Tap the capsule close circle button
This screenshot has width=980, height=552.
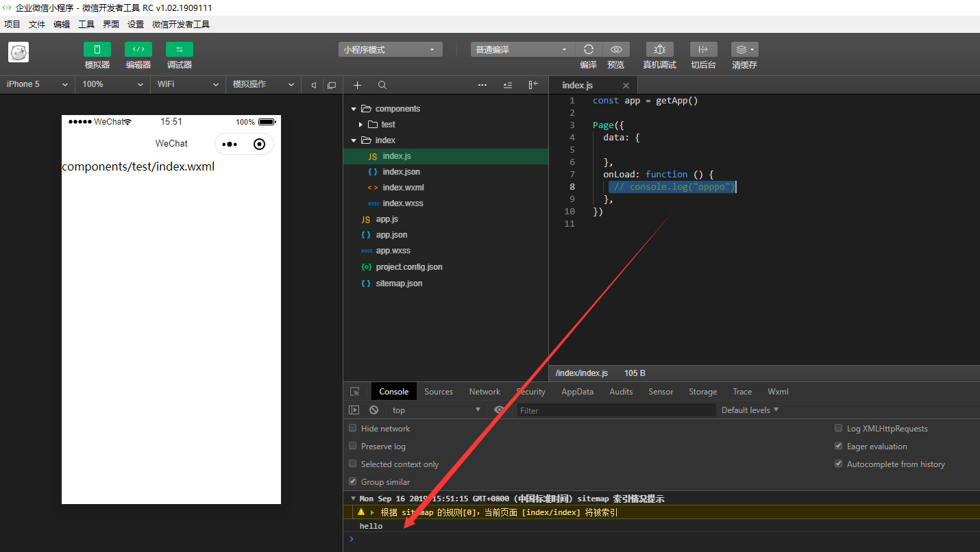[x=259, y=144]
